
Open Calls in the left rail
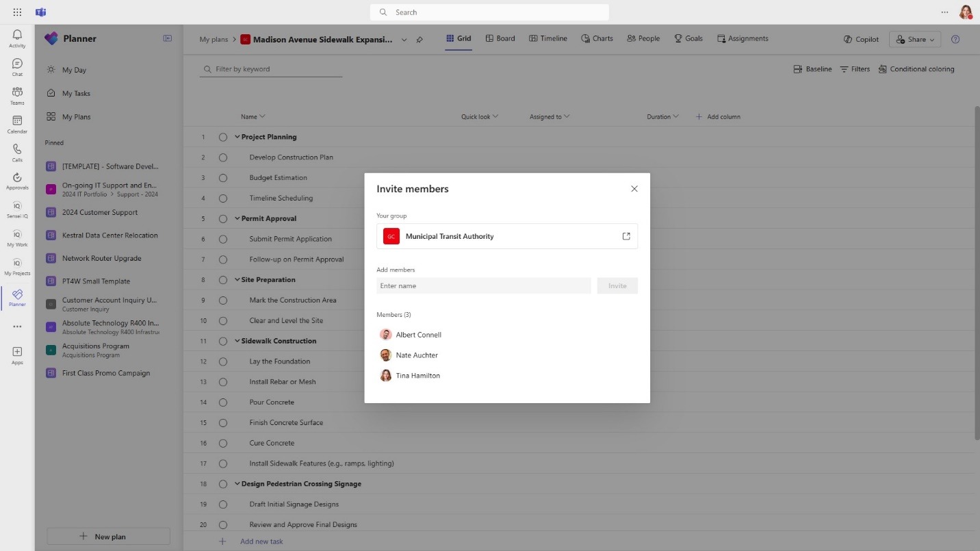[x=17, y=153]
